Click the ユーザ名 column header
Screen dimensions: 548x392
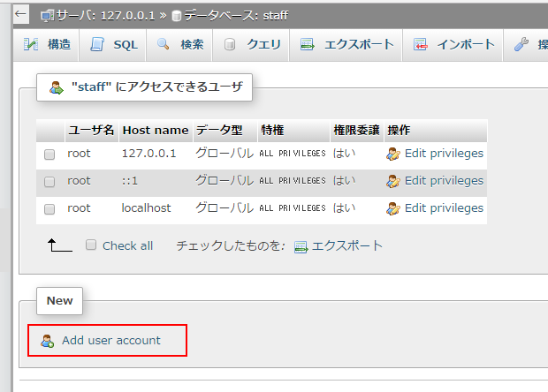click(92, 130)
